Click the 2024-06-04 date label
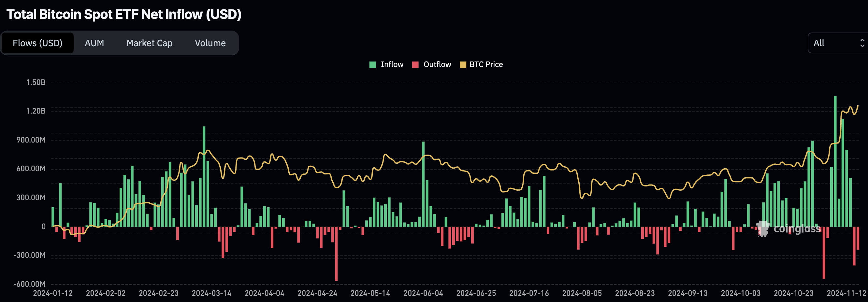Image resolution: width=868 pixels, height=302 pixels. tap(423, 293)
